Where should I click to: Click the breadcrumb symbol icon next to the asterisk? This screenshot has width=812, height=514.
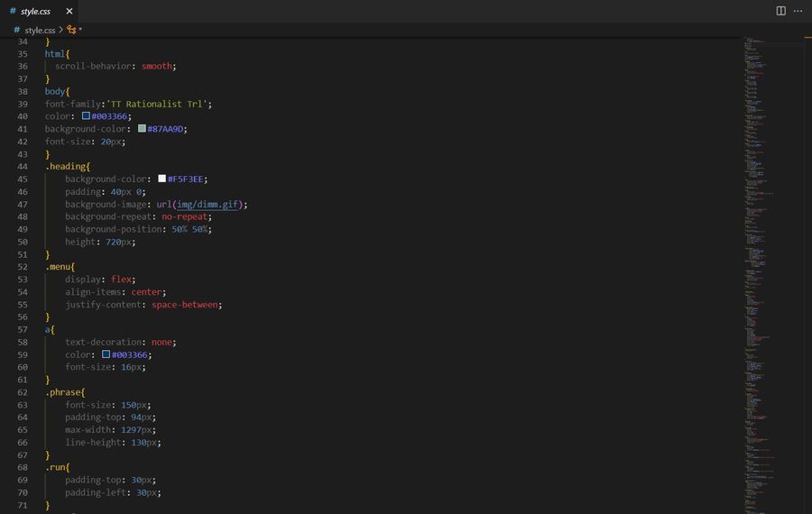tap(71, 30)
